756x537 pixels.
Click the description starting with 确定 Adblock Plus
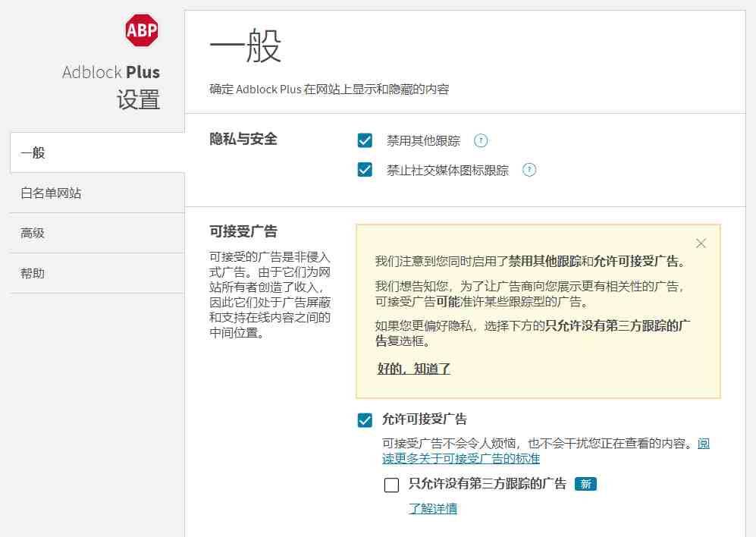pos(329,89)
